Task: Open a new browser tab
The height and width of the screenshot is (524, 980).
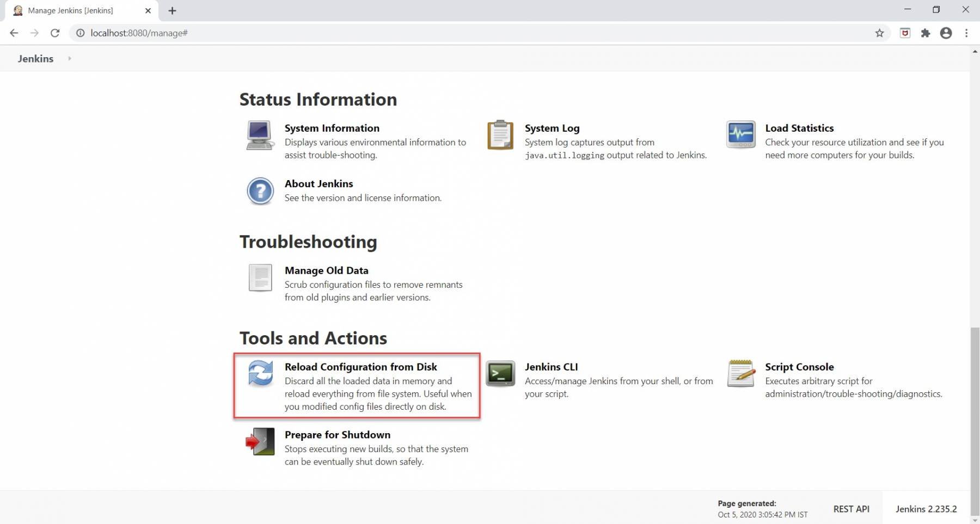Action: click(172, 10)
